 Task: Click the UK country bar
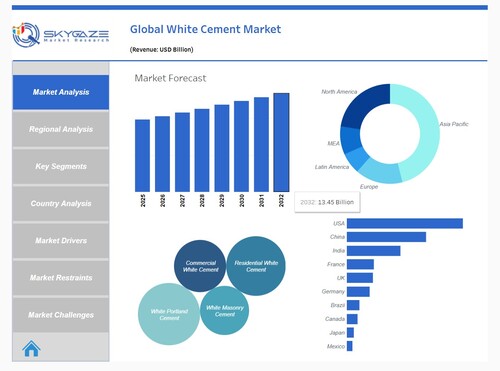pos(360,278)
